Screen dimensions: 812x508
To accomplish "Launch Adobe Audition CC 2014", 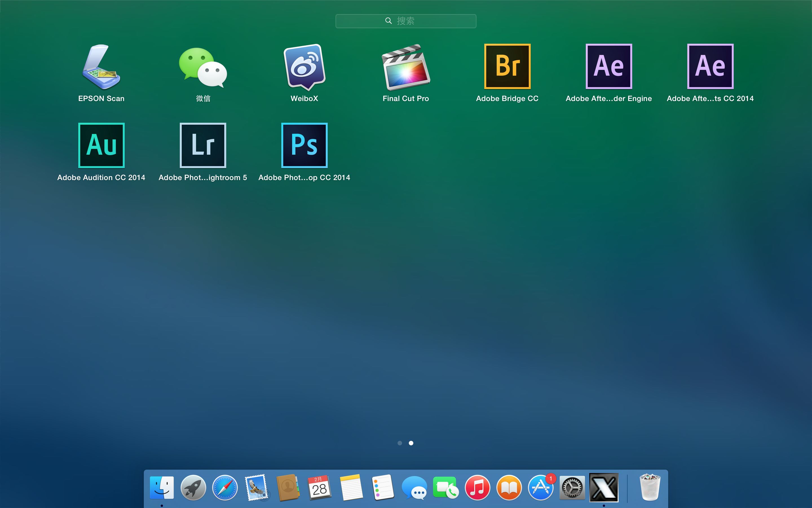I will pos(101,145).
